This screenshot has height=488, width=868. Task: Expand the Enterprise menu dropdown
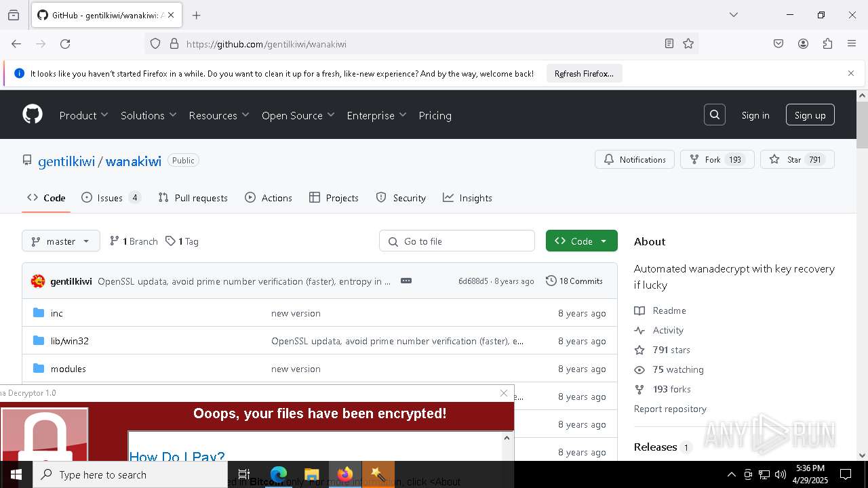tap(376, 115)
